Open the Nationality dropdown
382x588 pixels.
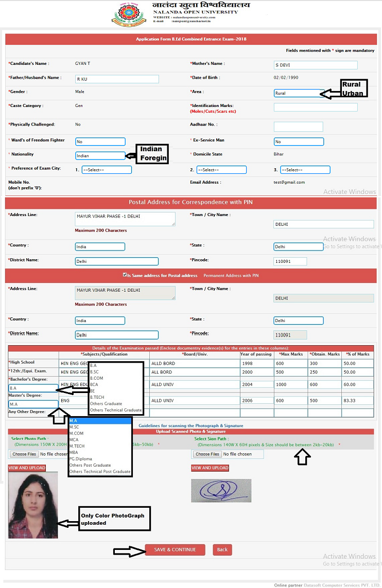click(x=100, y=155)
